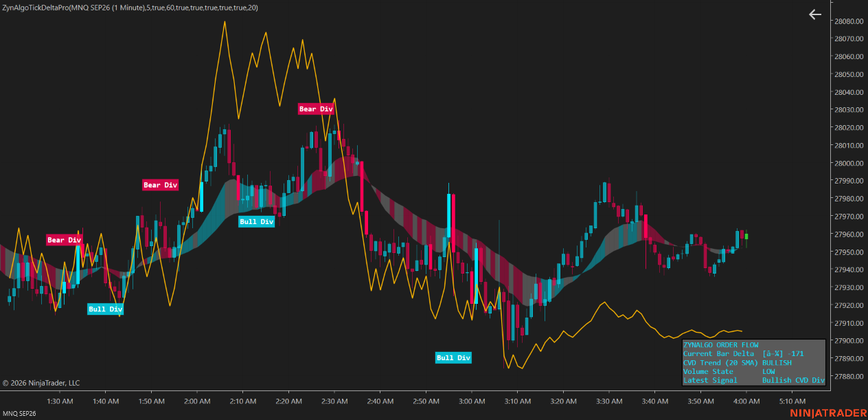Screen dimensions: 868x420
Task: Click the Volume State row label
Action: [708, 371]
